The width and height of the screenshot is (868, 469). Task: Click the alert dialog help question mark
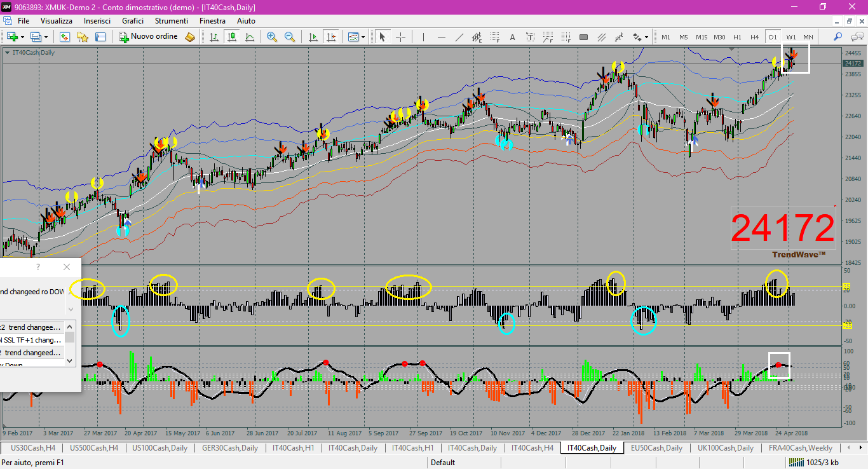point(38,267)
